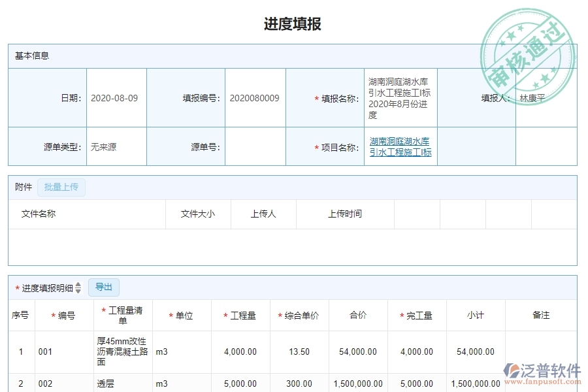Viewport: 588px width, 392px height.
Task: Open the 湖南洞庭湖水库引水工程施工标 project link
Action: click(x=400, y=146)
